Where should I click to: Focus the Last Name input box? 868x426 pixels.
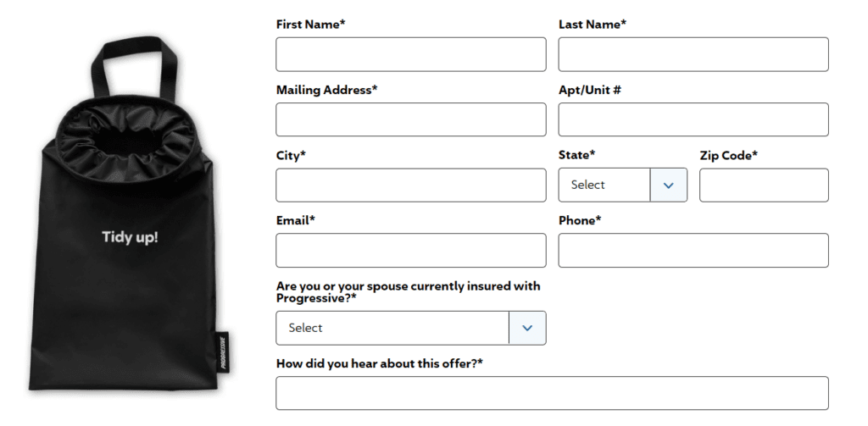693,54
